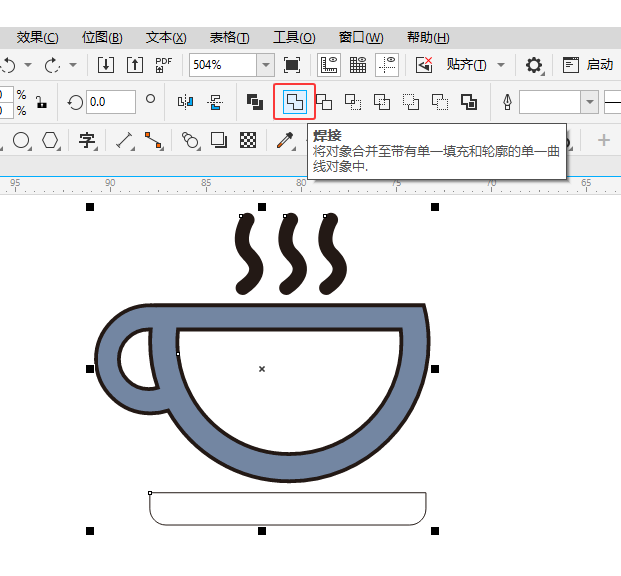Viewport: 621px width, 576px height.
Task: Click the Weld (焊接) shaping button
Action: click(294, 102)
